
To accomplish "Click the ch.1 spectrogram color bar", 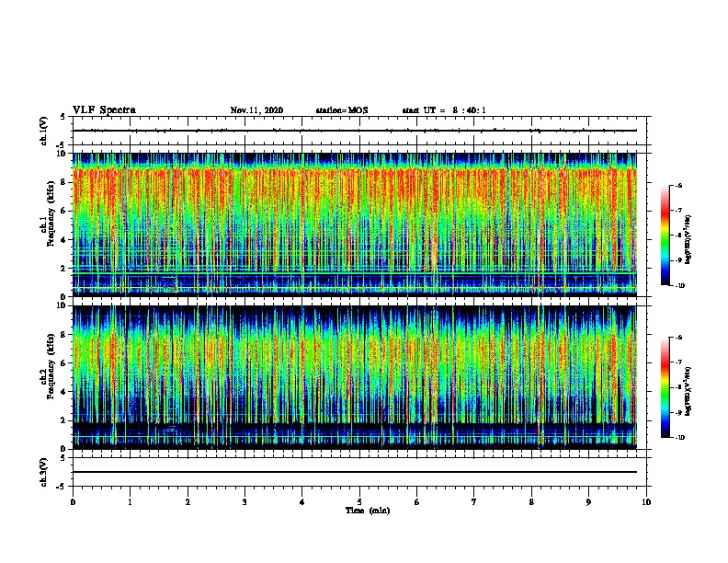I will 665,236.
